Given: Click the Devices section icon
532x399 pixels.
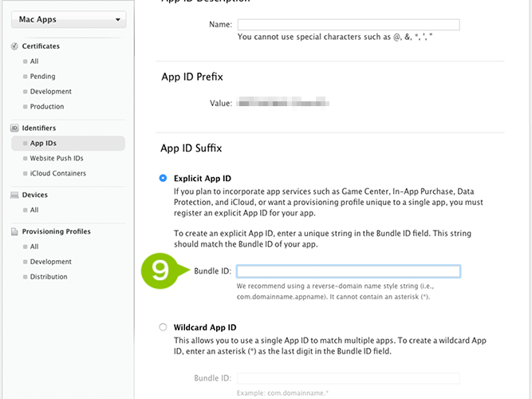Looking at the screenshot, I should pyautogui.click(x=14, y=195).
